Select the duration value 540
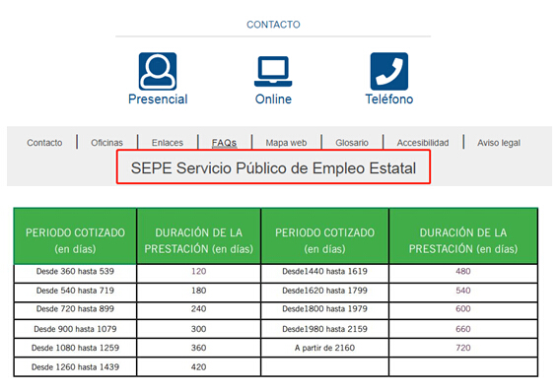 462,291
